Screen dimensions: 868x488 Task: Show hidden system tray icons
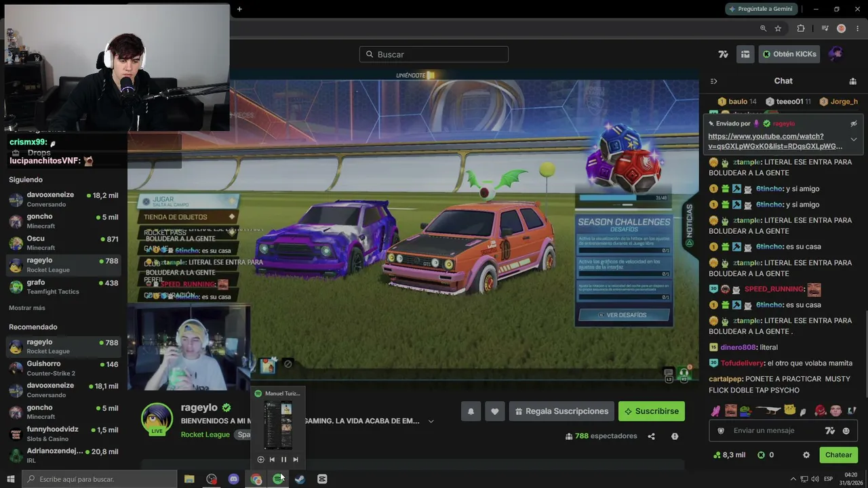tap(793, 479)
